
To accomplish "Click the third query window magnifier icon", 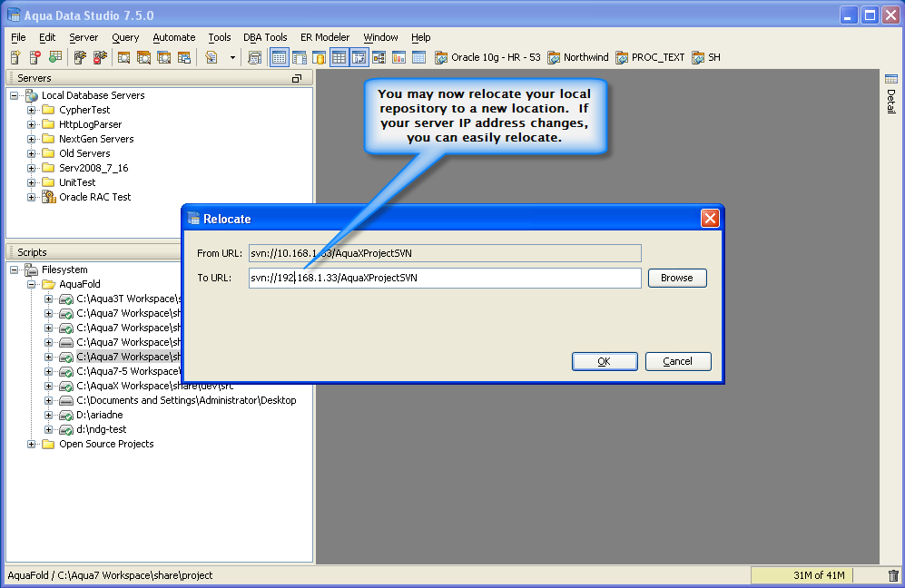I will coord(164,57).
